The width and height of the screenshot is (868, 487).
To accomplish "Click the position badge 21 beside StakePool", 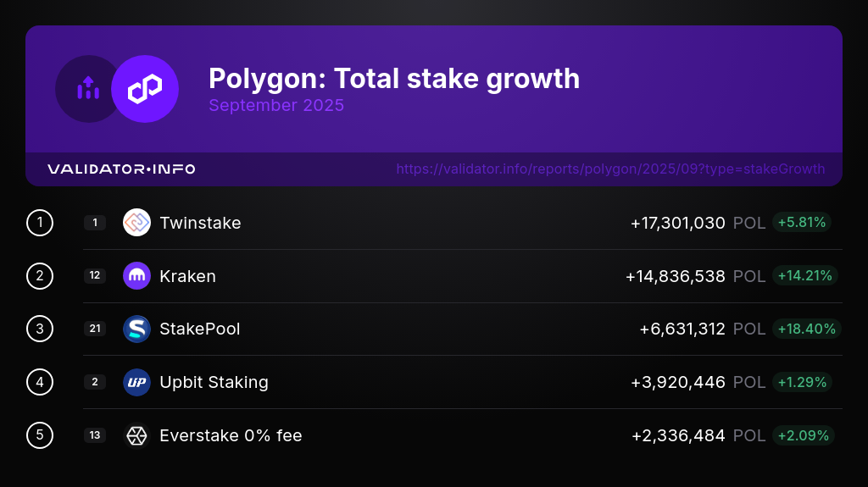I will [95, 329].
